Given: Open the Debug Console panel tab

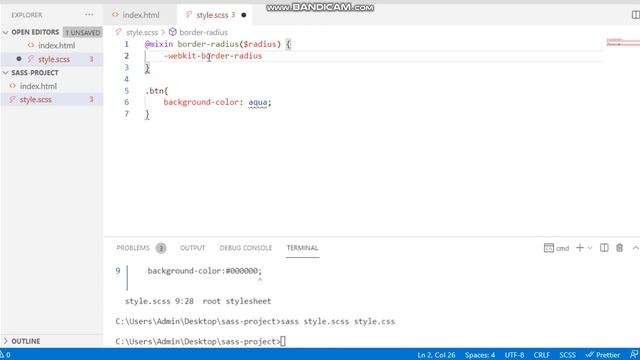Looking at the screenshot, I should pyautogui.click(x=246, y=248).
